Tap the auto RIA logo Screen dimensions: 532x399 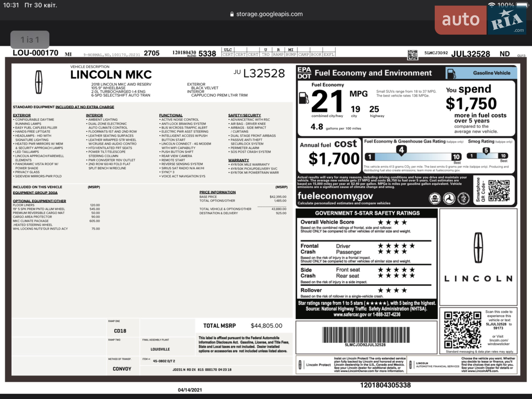tap(481, 20)
